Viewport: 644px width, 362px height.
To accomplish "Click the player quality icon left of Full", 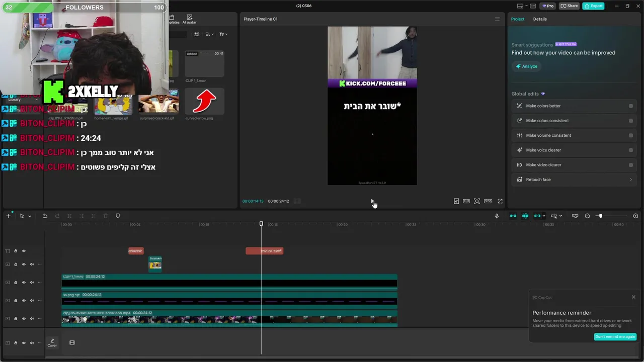I will point(456,201).
